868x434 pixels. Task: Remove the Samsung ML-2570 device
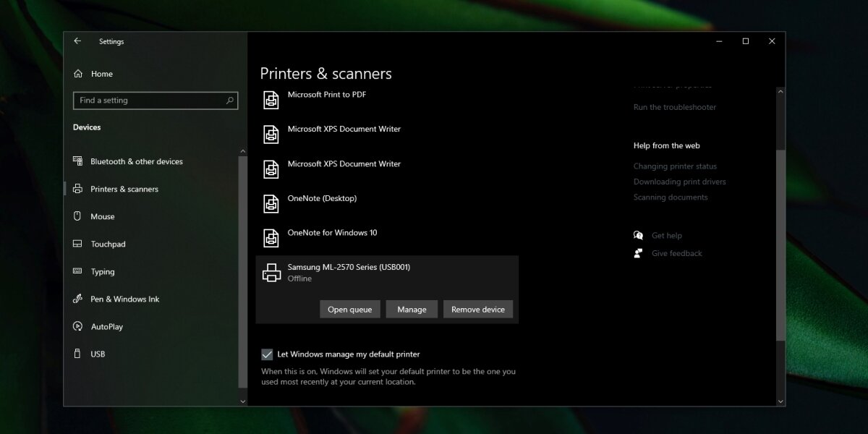477,309
